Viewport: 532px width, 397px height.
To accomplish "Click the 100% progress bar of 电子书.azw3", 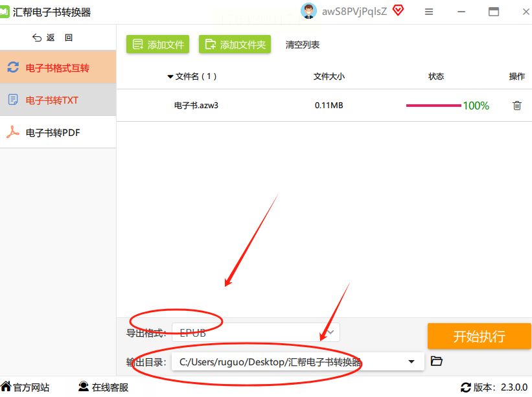I will click(x=434, y=106).
